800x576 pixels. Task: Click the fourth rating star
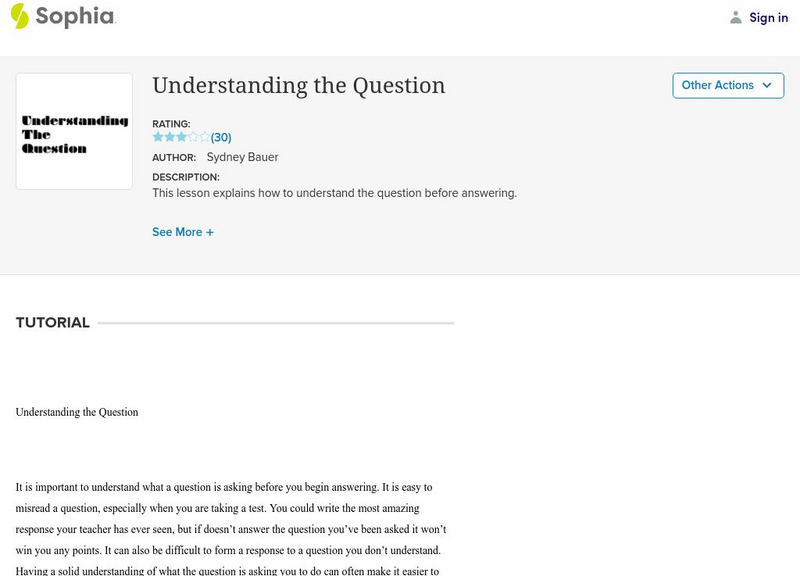(193, 137)
